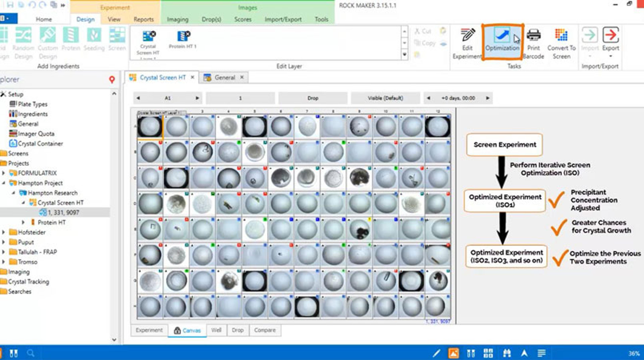Expand the Protein HT tree node
This screenshot has height=360, width=644.
tap(23, 222)
